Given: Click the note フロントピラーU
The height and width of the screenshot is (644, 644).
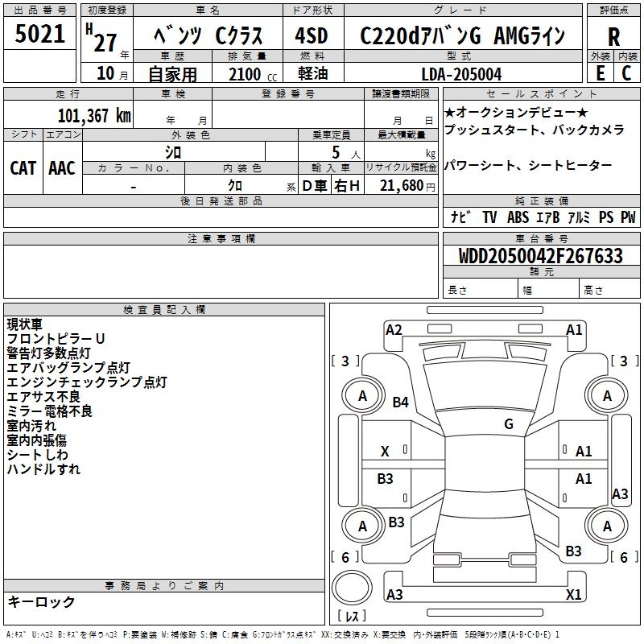Looking at the screenshot, I should (x=56, y=338).
